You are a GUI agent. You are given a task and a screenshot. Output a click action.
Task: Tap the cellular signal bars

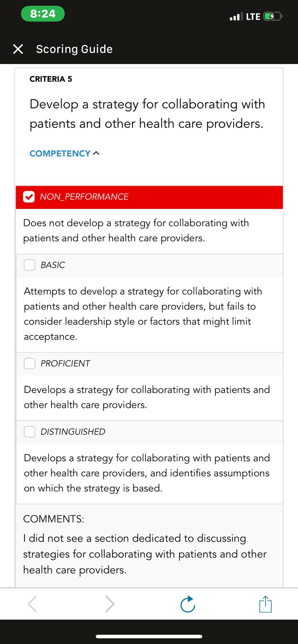(236, 17)
